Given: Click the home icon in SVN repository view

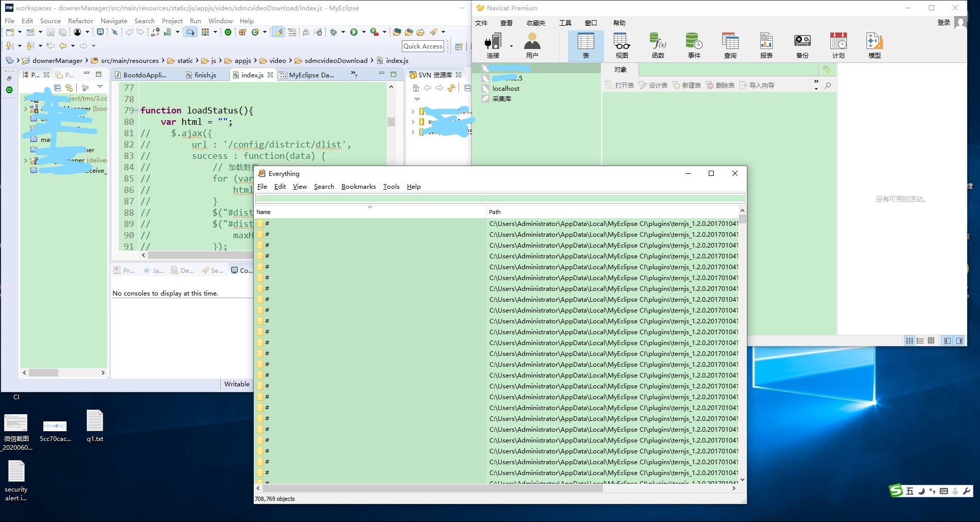Looking at the screenshot, I should tap(416, 88).
